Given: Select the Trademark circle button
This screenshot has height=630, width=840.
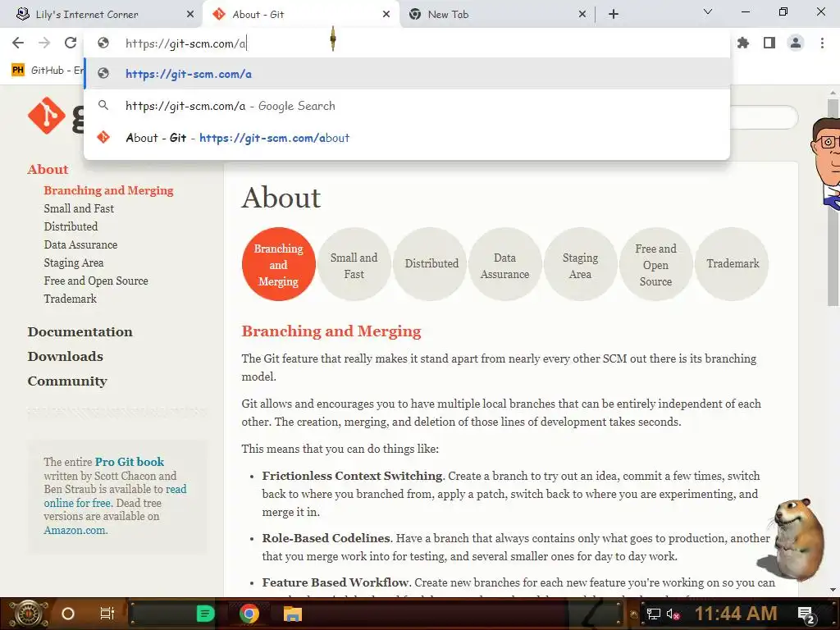Looking at the screenshot, I should click(733, 264).
